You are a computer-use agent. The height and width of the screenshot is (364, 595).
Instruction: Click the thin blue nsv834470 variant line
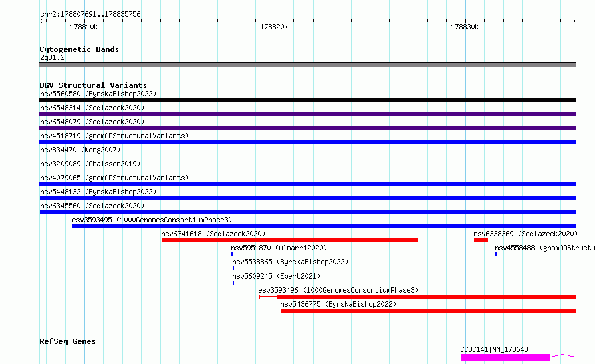tap(308, 156)
